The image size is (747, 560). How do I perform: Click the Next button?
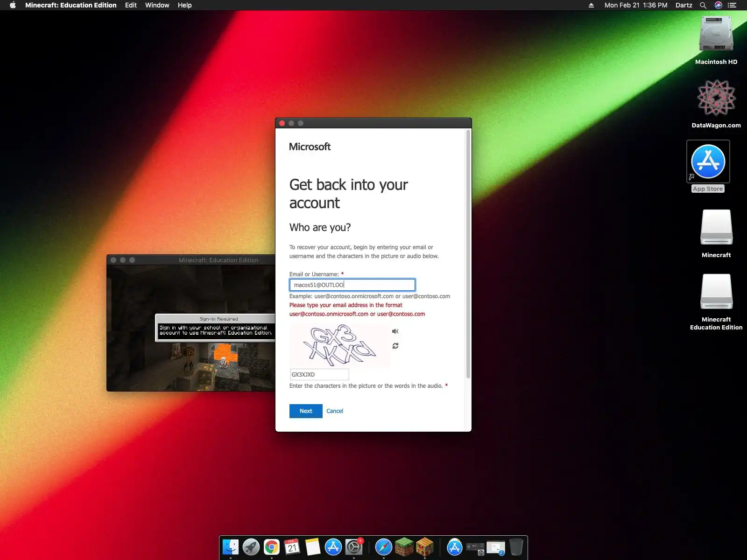tap(306, 411)
